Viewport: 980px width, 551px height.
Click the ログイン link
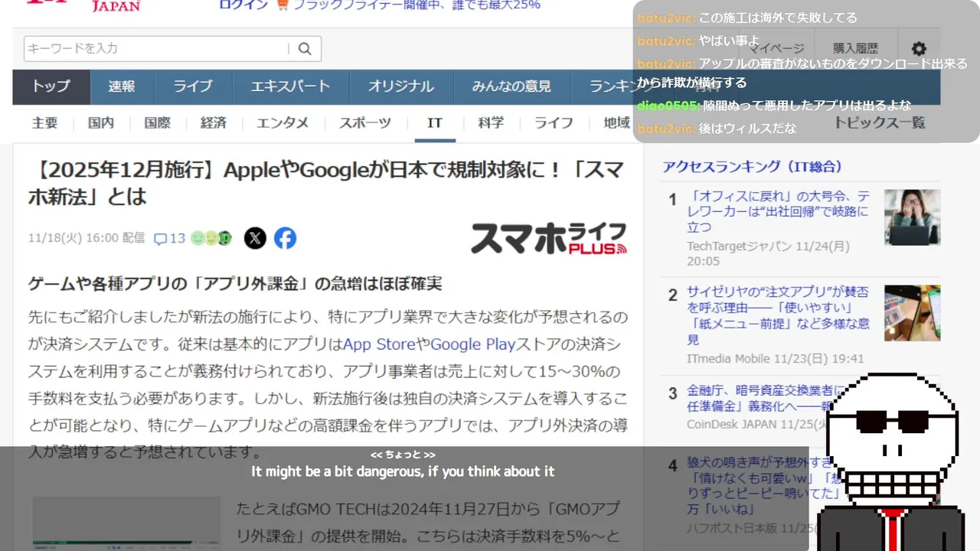click(x=243, y=5)
